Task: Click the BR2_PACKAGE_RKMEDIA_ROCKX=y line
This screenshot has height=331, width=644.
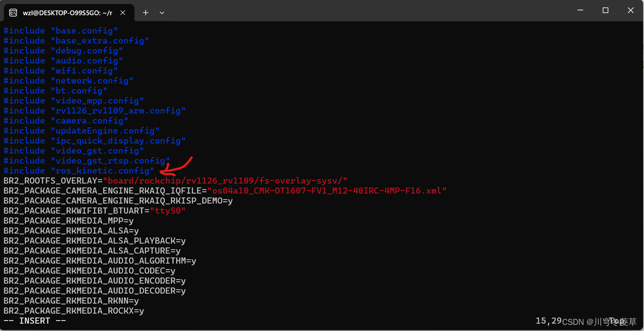Action: point(73,311)
